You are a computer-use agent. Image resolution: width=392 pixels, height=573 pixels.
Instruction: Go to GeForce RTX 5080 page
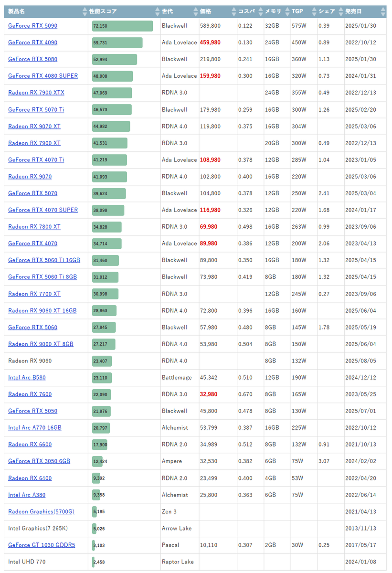tap(32, 59)
